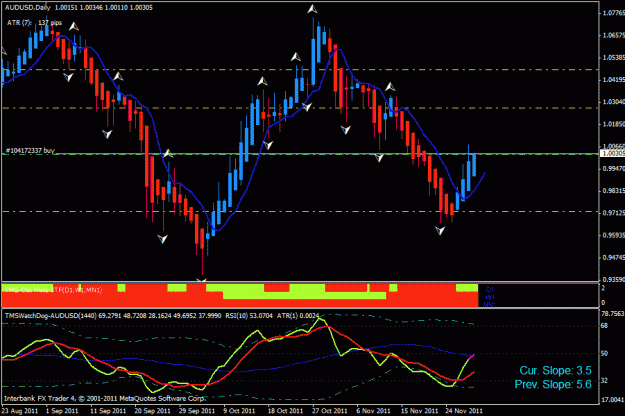Click the 78.7563 oscillator scale value

pos(612,314)
